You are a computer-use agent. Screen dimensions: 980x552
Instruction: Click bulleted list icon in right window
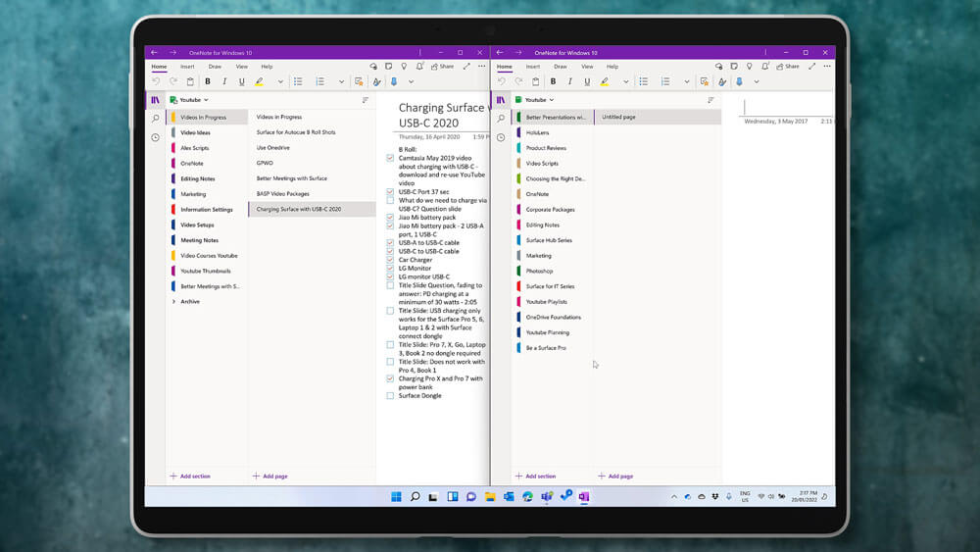pyautogui.click(x=642, y=81)
